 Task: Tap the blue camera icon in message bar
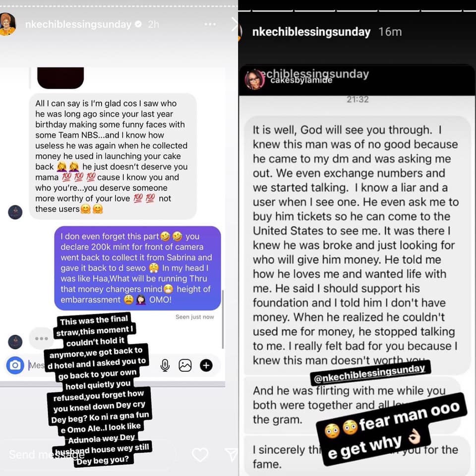click(x=15, y=365)
